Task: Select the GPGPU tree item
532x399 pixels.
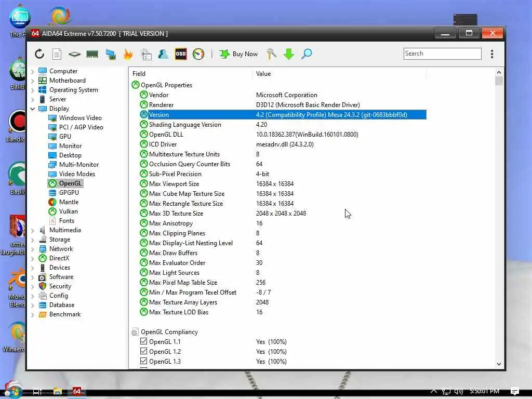Action: (64, 193)
